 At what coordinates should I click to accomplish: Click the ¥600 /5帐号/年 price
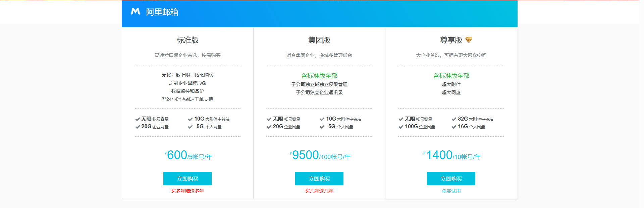(188, 155)
